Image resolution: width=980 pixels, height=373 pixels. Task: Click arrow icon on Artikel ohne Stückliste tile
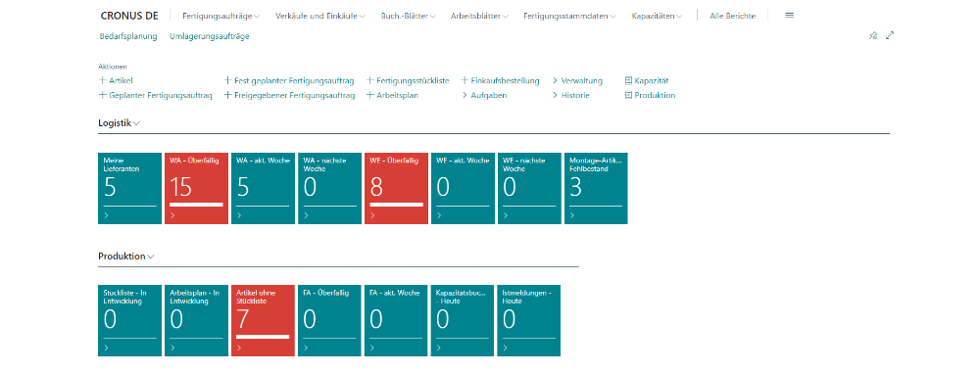239,348
